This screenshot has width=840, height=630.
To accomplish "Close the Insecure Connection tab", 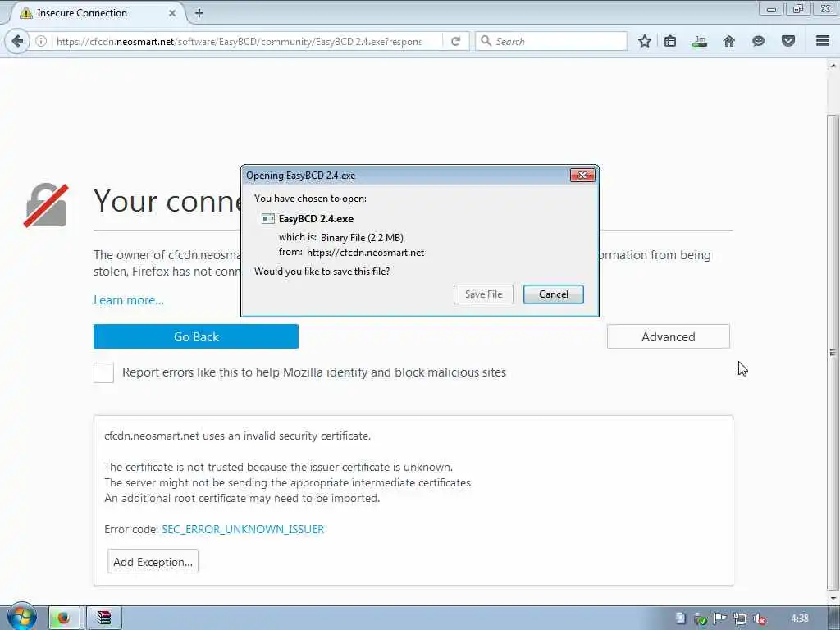I will click(x=172, y=13).
